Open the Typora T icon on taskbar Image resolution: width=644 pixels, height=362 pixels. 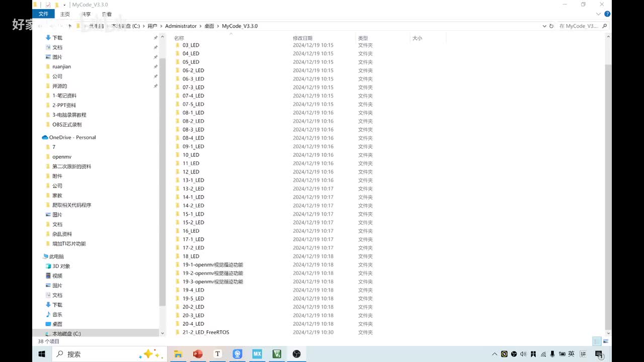tap(217, 354)
